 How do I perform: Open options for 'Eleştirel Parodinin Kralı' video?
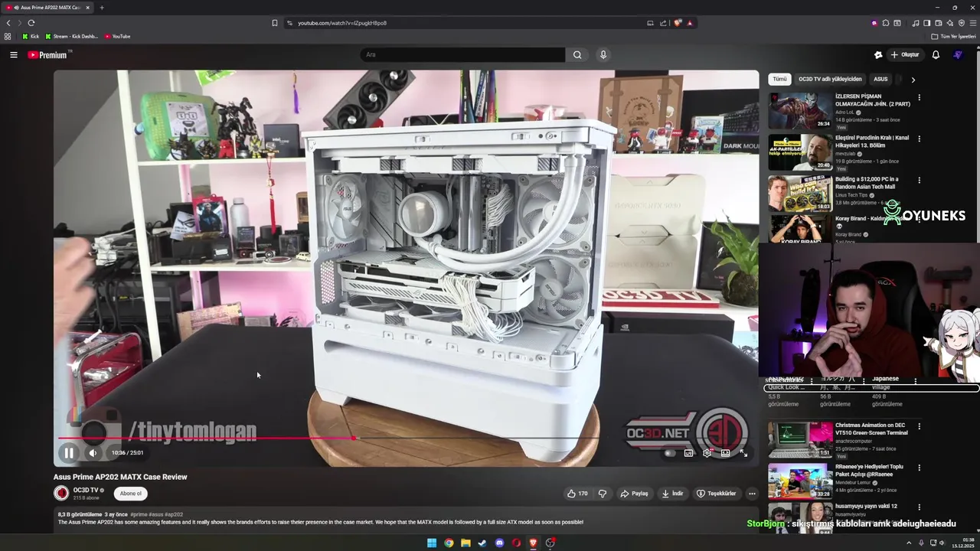tap(920, 139)
